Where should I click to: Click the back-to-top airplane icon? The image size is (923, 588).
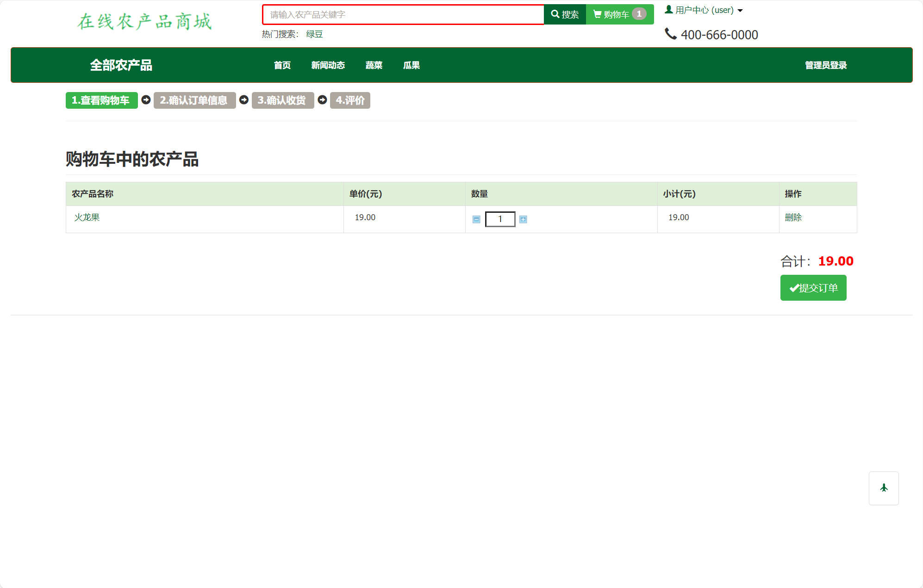coord(884,488)
